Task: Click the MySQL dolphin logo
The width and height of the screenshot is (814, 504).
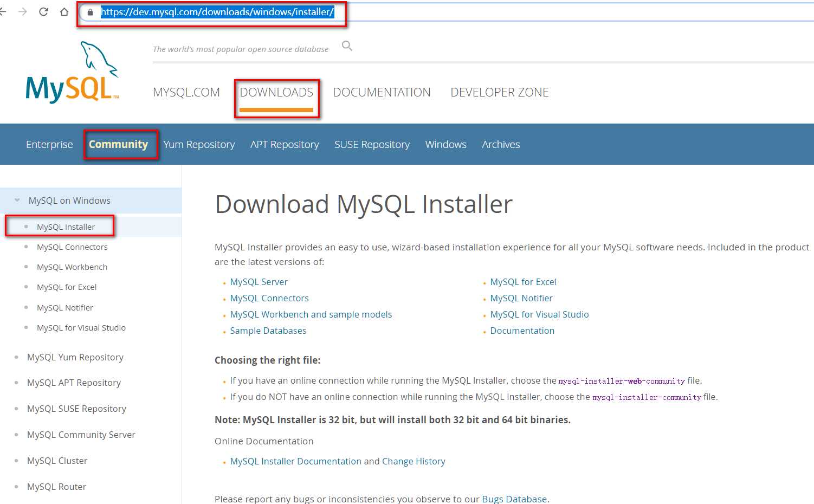Action: (72, 72)
